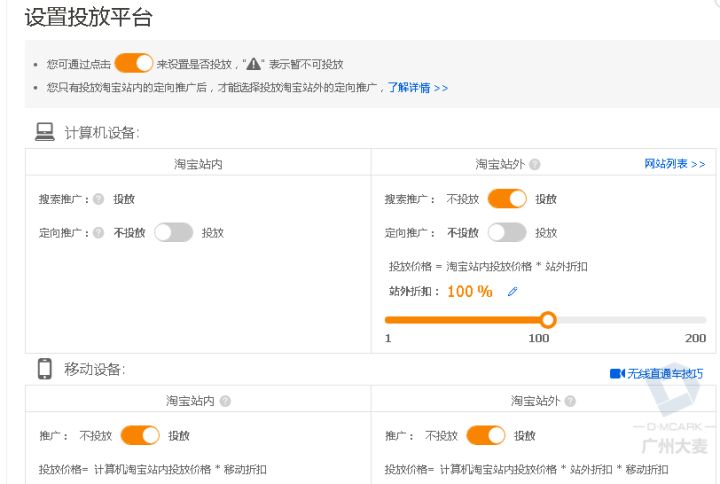Turn off 推广 toggle under mobile 淘宝站内
720x484 pixels.
pyautogui.click(x=140, y=435)
